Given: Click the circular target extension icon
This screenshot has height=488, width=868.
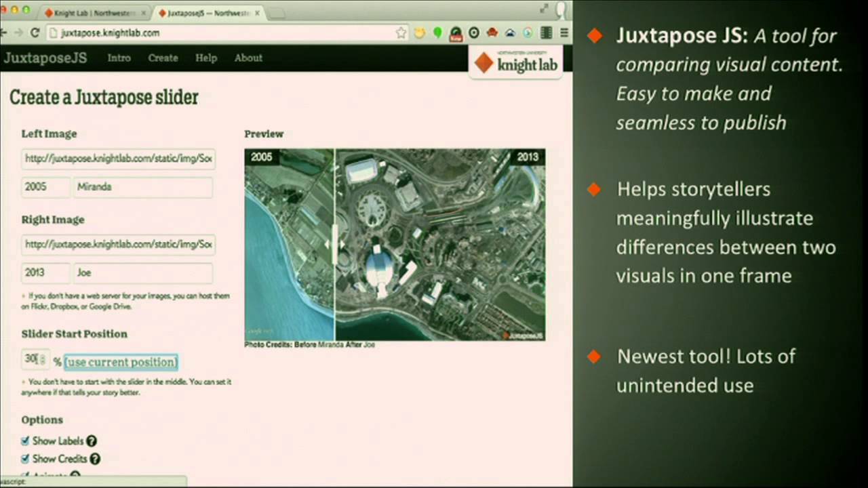Looking at the screenshot, I should click(x=474, y=33).
